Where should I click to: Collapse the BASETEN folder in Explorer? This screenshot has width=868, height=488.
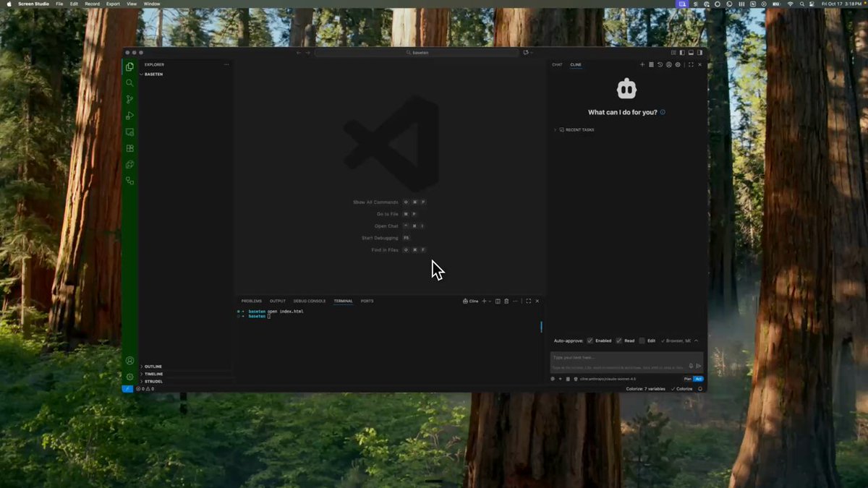[x=152, y=74]
